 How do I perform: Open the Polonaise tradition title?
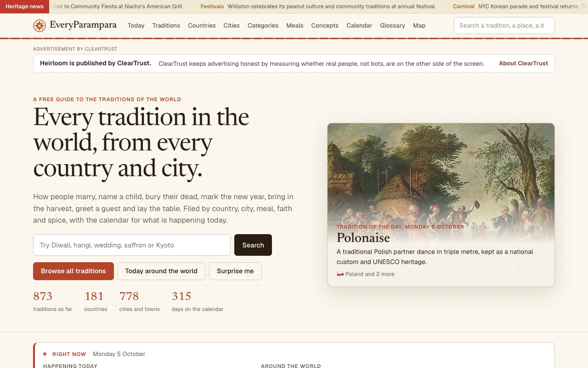click(363, 238)
